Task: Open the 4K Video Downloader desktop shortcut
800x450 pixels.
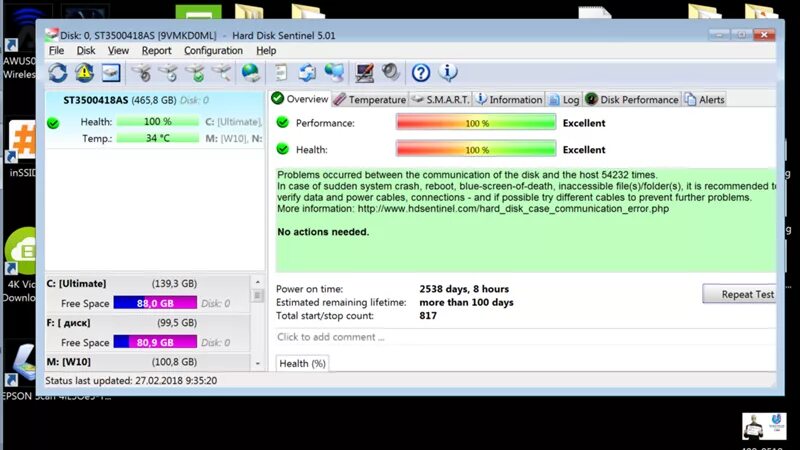Action: point(19,265)
